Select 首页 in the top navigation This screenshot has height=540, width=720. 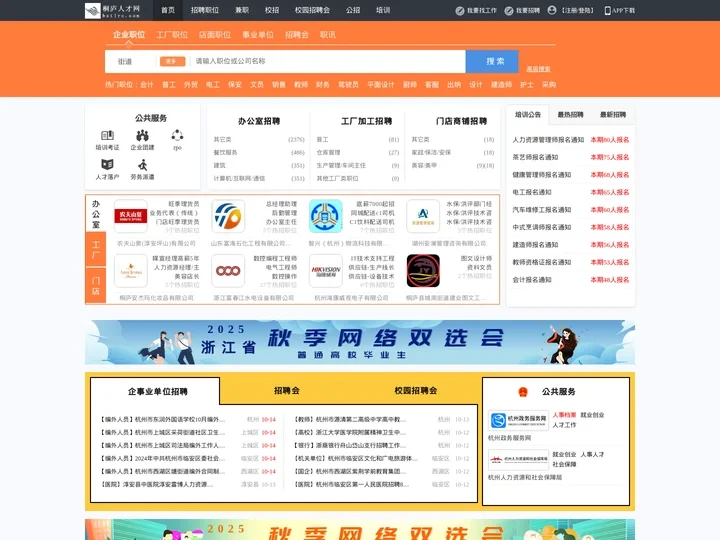168,10
